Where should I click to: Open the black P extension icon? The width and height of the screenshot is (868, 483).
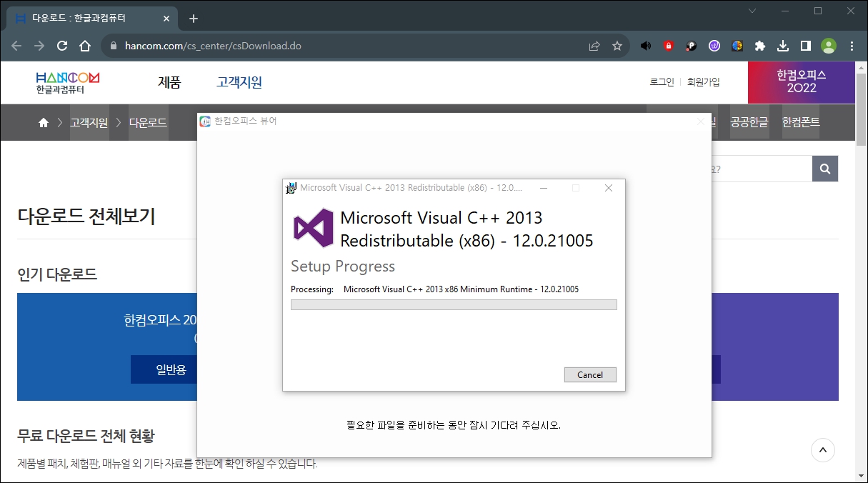click(692, 46)
